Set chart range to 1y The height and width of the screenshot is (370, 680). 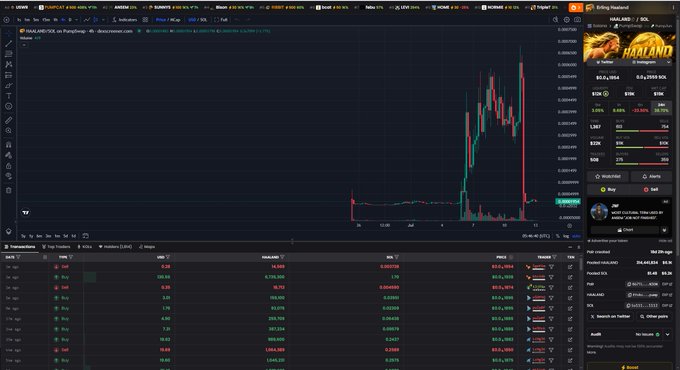(x=31, y=236)
